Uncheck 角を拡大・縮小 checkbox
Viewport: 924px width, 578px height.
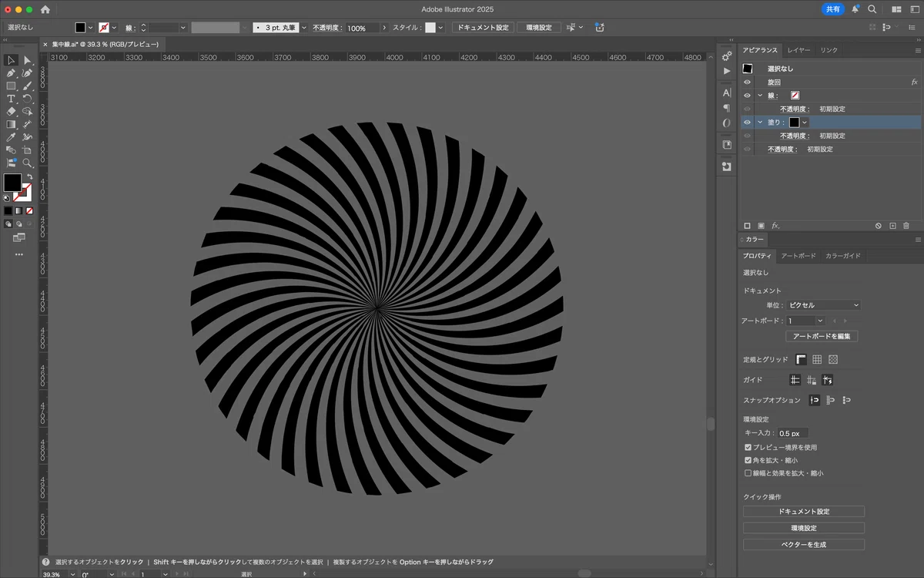(x=748, y=460)
